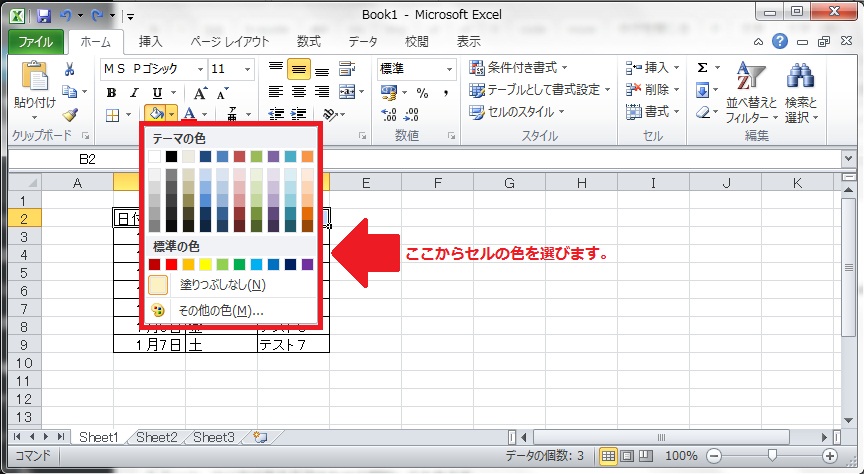The image size is (864, 474).
Task: Open the number format 標準 dropdown
Action: click(449, 69)
